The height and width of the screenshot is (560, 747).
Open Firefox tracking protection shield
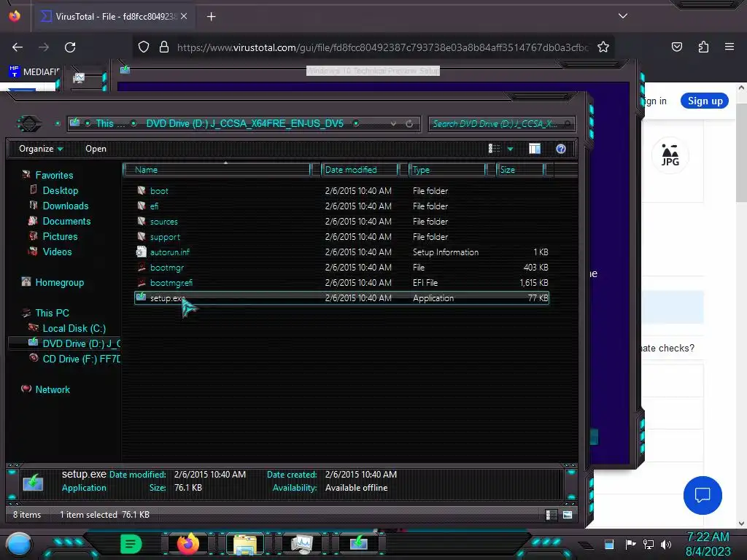144,47
